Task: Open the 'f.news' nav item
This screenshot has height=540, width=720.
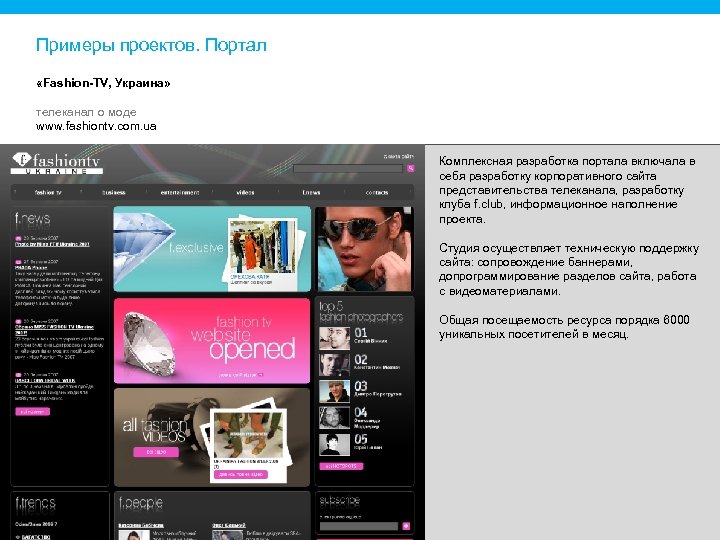Action: click(x=311, y=192)
